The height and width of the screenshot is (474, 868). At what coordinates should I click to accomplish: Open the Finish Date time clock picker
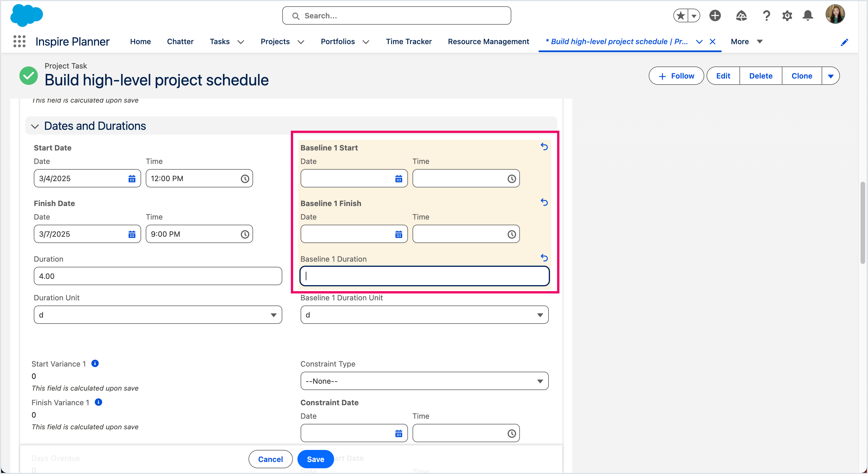tap(245, 234)
